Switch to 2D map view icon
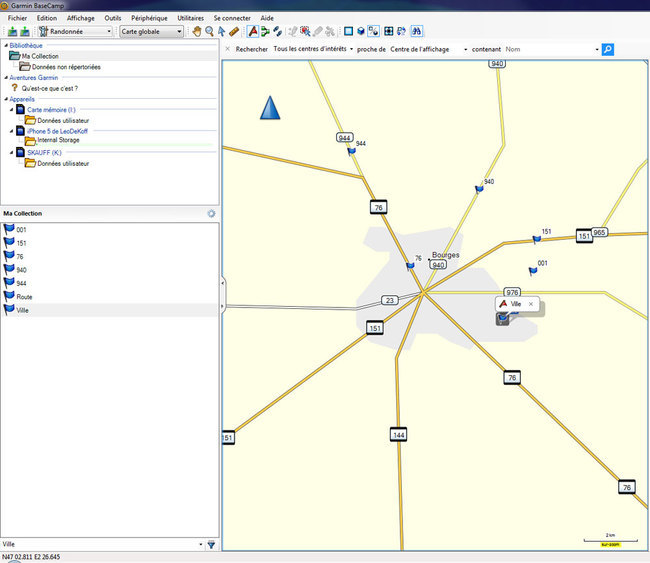 click(x=349, y=31)
